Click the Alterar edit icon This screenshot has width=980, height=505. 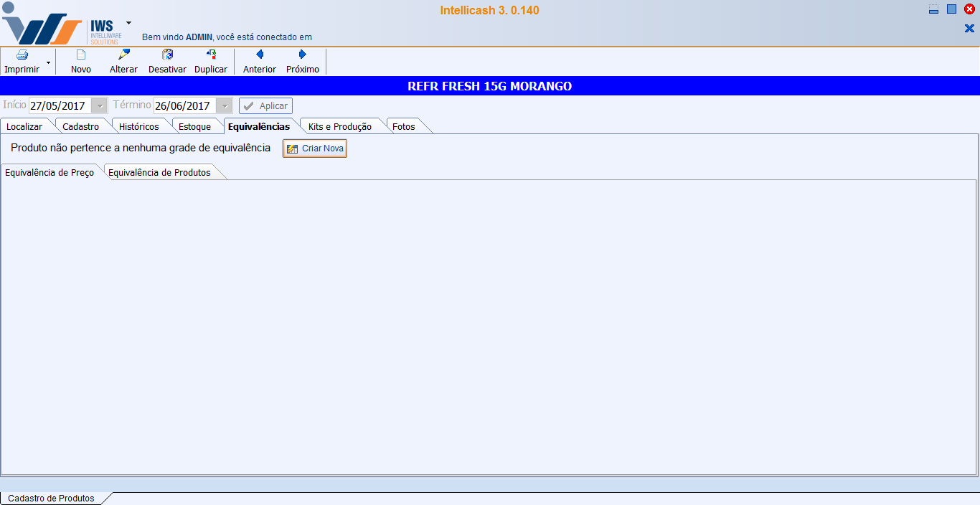point(123,55)
